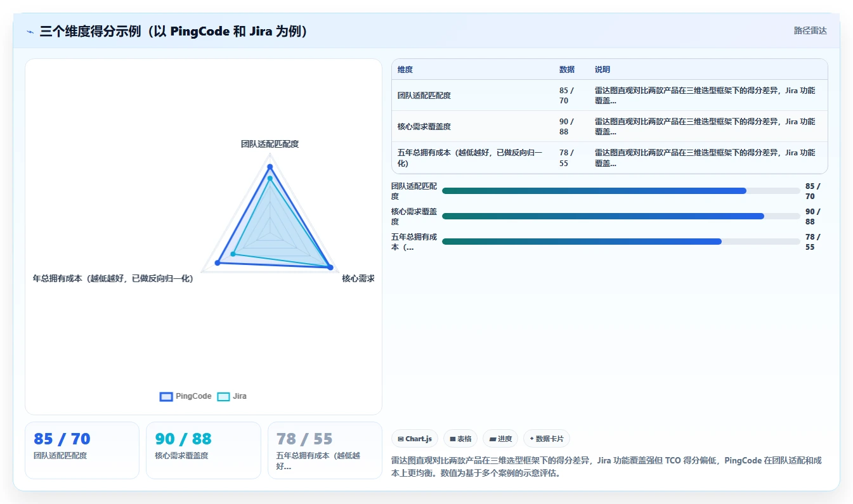
Task: Toggle the Jira legend item
Action: tap(231, 396)
